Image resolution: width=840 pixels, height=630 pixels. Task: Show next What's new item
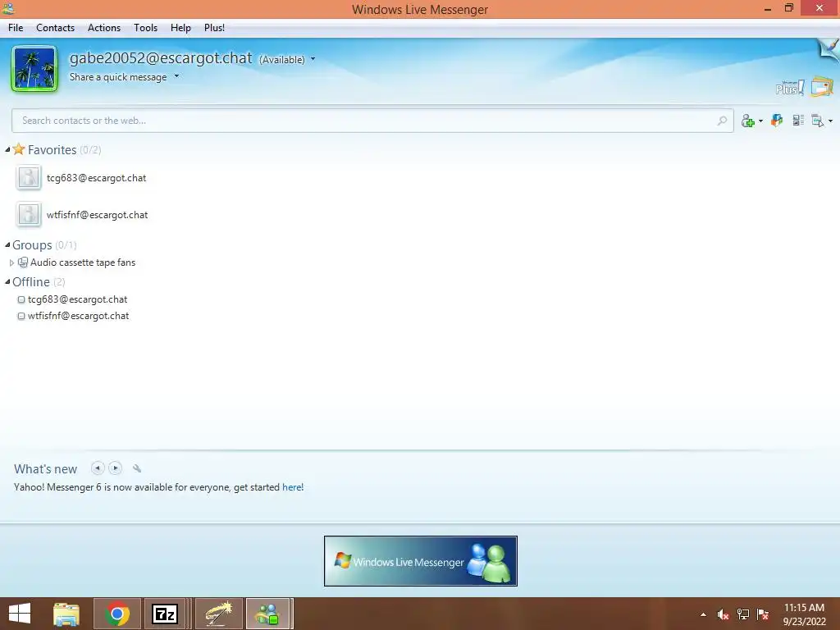tap(115, 468)
